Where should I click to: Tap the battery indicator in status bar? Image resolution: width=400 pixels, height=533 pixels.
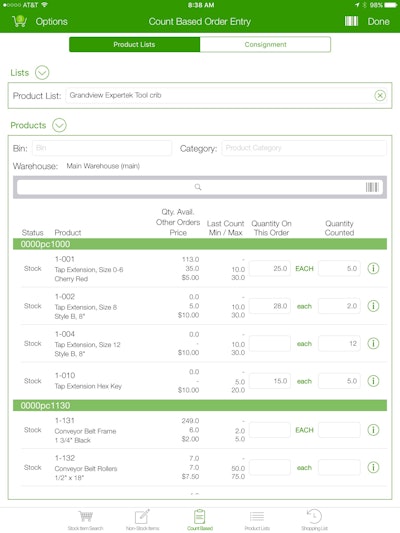tap(390, 5)
